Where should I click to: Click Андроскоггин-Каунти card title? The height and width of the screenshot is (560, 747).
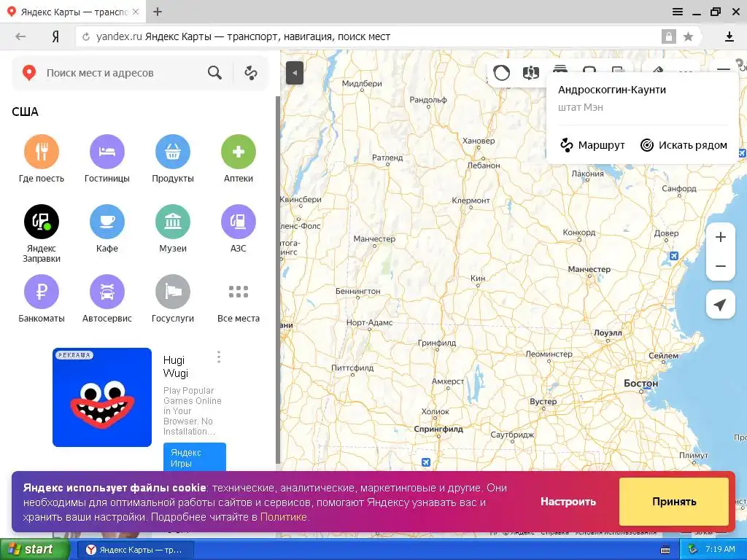pyautogui.click(x=612, y=90)
